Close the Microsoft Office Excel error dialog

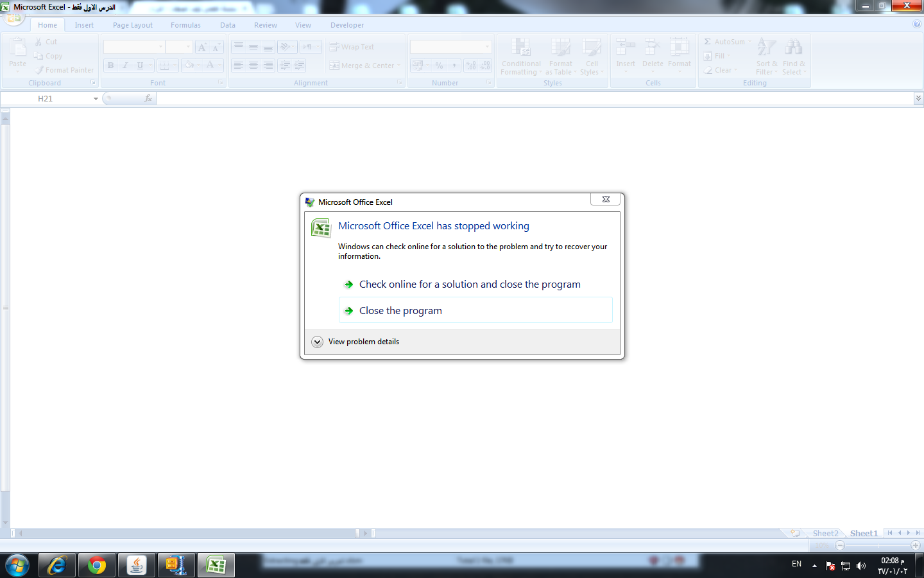[605, 199]
